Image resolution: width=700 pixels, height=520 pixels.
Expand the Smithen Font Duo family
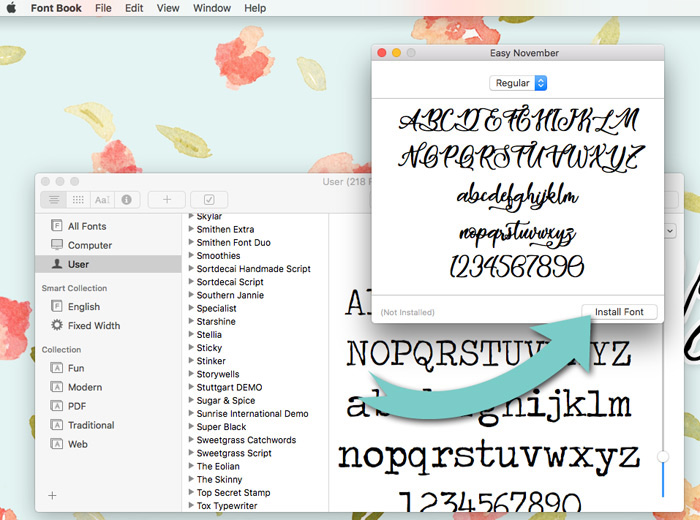[x=191, y=242]
